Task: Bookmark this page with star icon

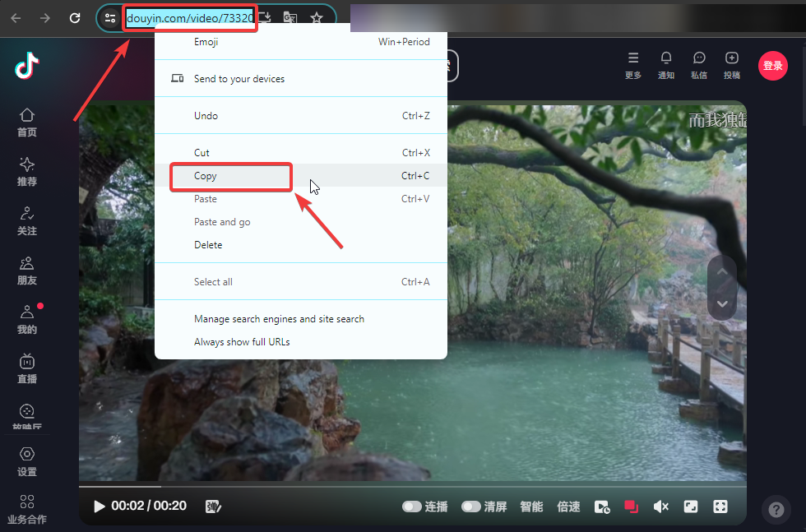Action: tap(317, 18)
